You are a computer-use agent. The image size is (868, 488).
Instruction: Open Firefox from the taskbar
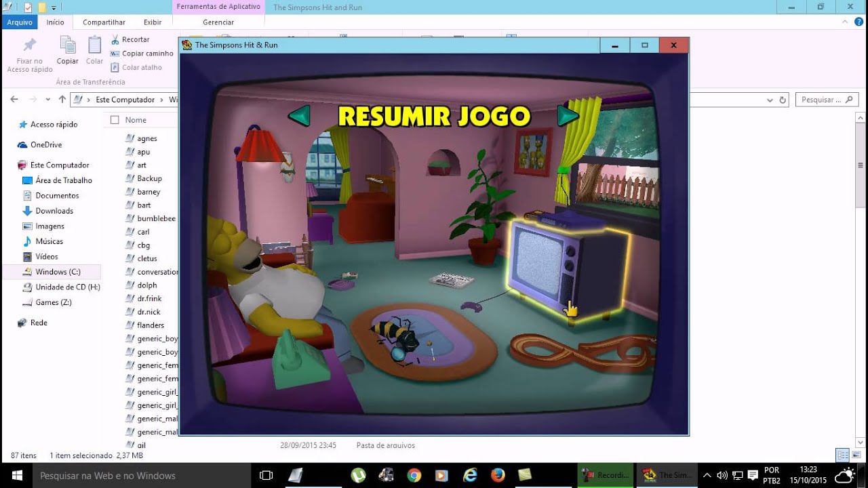tap(498, 475)
